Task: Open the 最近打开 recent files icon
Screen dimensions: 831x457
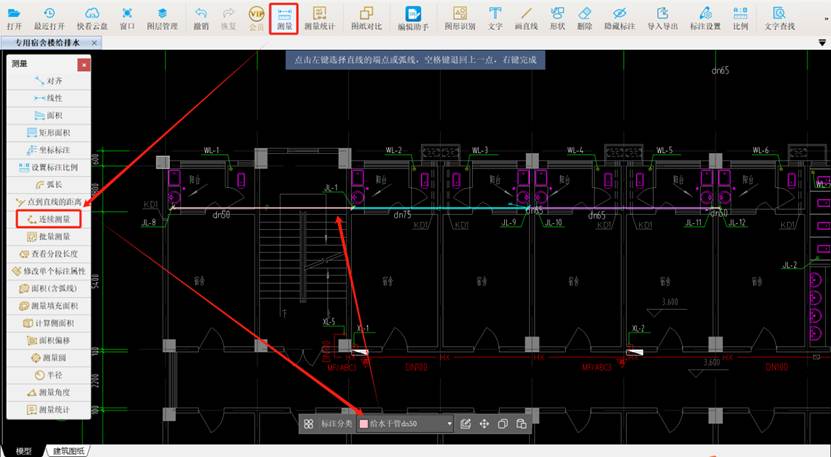Action: point(49,18)
